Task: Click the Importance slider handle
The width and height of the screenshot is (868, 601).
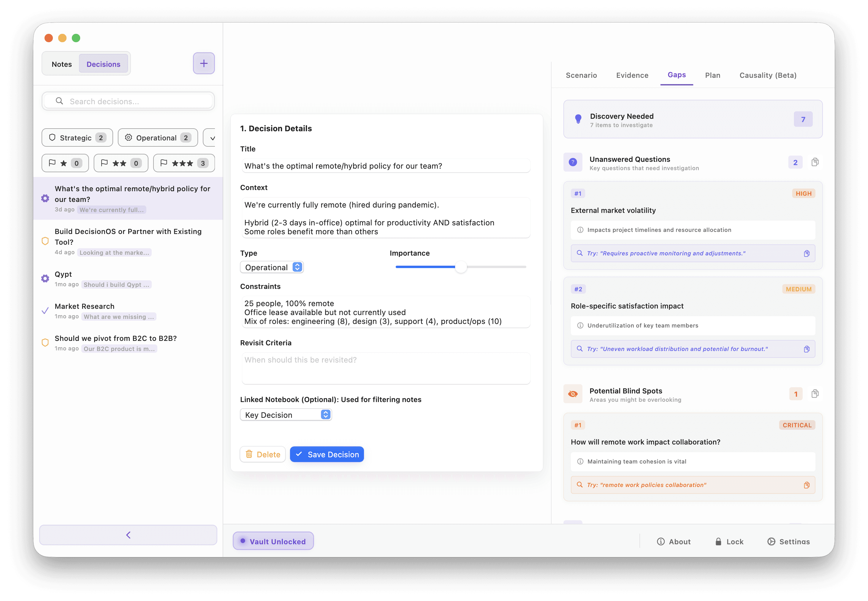Action: click(x=461, y=267)
